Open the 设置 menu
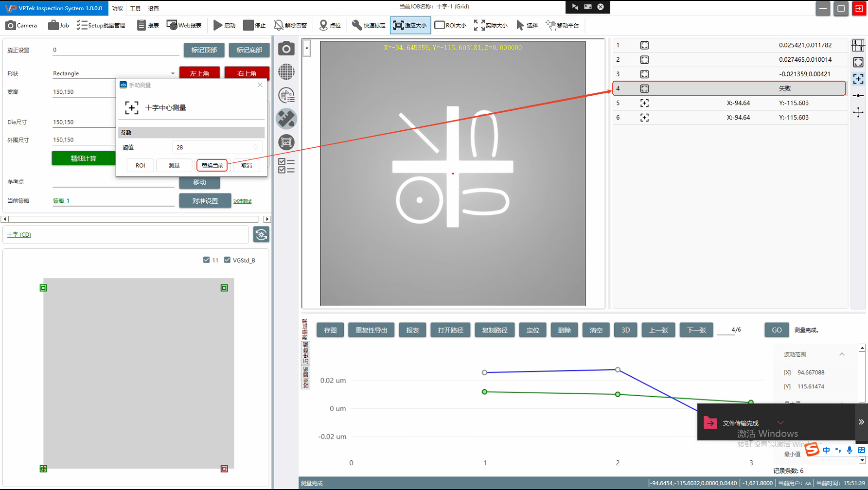 pos(153,8)
